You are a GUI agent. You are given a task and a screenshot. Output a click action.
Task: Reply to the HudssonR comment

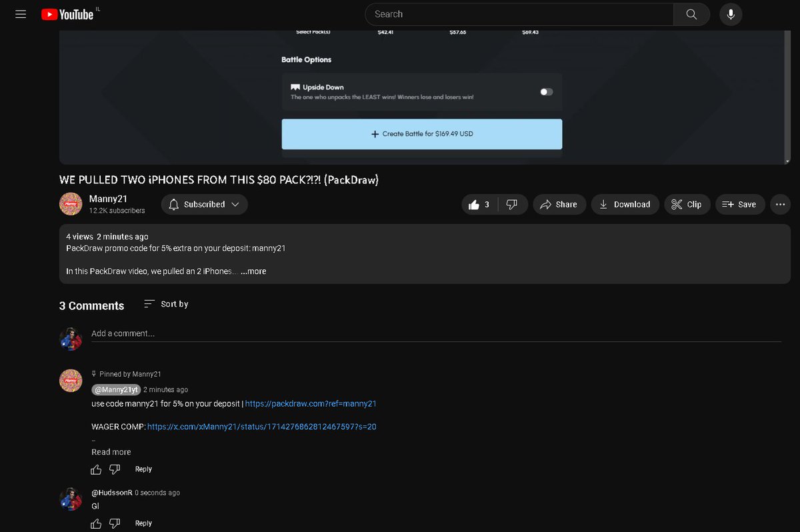[143, 523]
